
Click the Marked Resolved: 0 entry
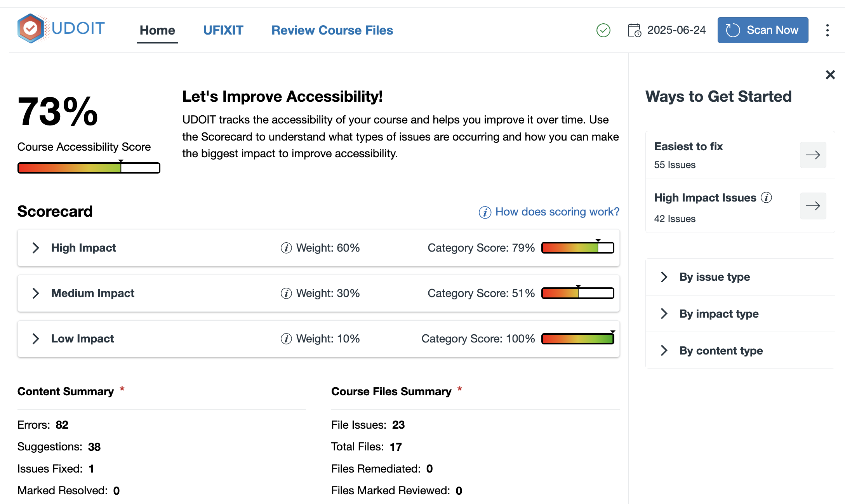point(68,490)
